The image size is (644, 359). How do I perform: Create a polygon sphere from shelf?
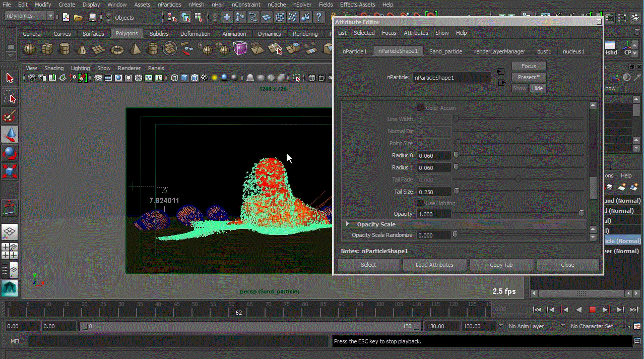(x=30, y=49)
